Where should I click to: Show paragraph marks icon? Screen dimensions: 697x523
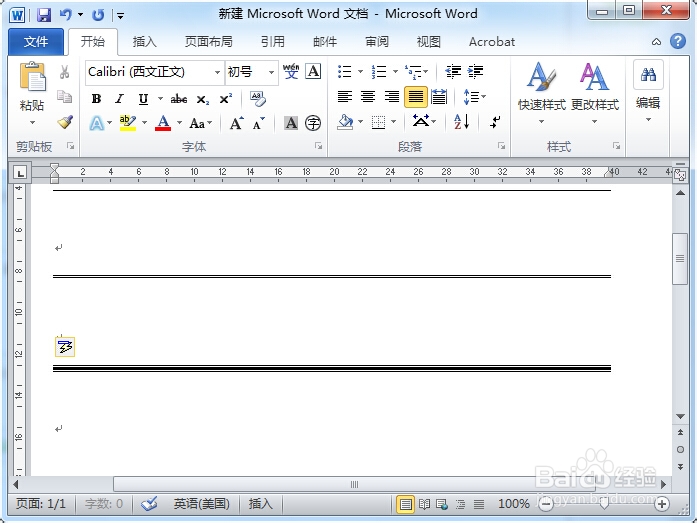point(495,121)
